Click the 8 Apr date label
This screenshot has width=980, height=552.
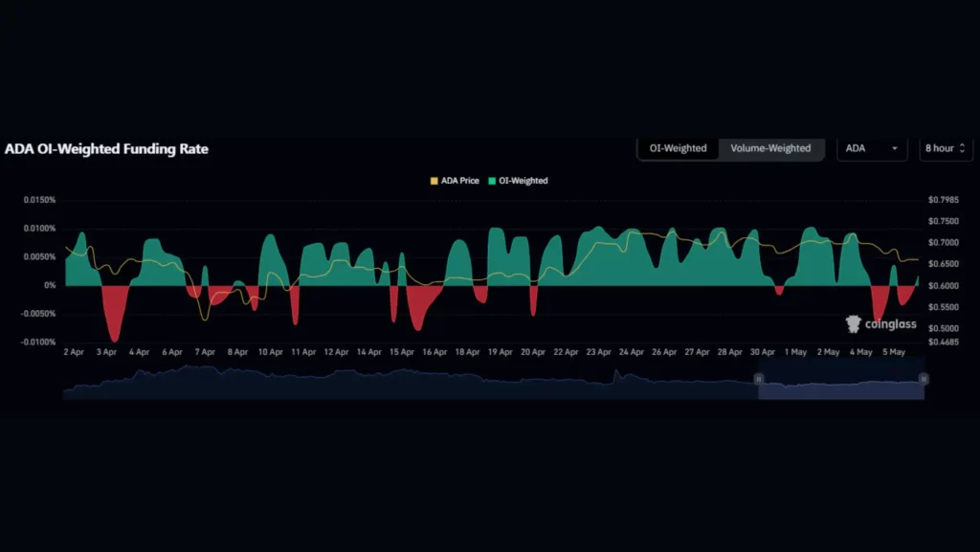tap(237, 352)
